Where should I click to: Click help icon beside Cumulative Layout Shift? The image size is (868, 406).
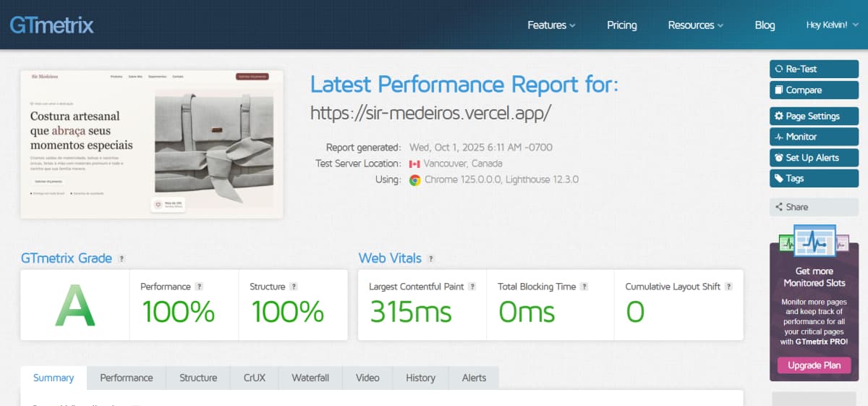pyautogui.click(x=729, y=287)
